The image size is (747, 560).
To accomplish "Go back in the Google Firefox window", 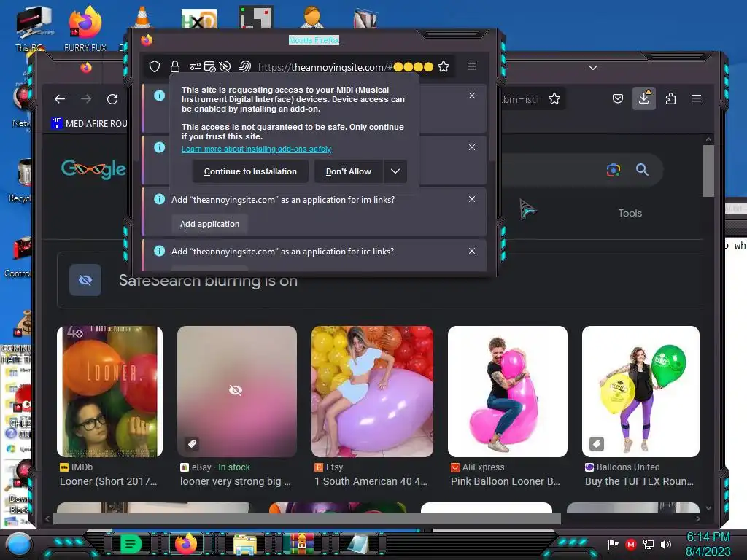I will [x=60, y=99].
